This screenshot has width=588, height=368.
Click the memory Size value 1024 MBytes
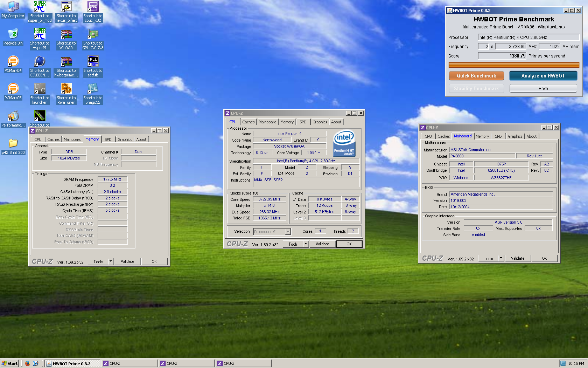point(69,158)
